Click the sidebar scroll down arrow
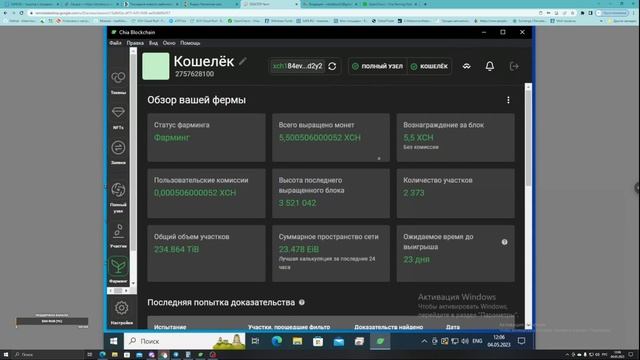The image size is (640, 360). 133,283
